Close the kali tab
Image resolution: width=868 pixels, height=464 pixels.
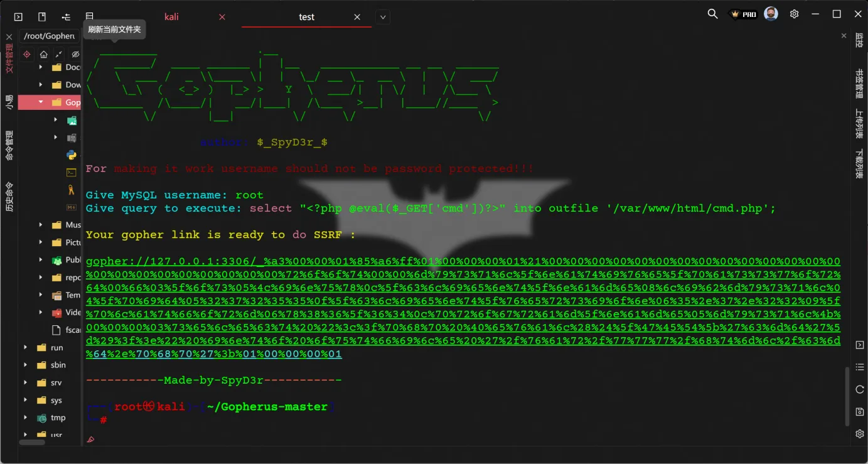[x=222, y=17]
